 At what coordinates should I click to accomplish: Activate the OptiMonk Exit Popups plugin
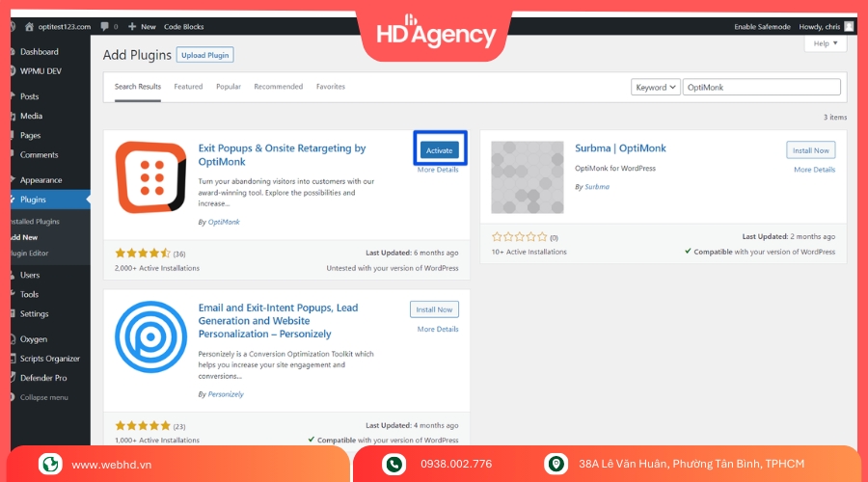(x=439, y=150)
